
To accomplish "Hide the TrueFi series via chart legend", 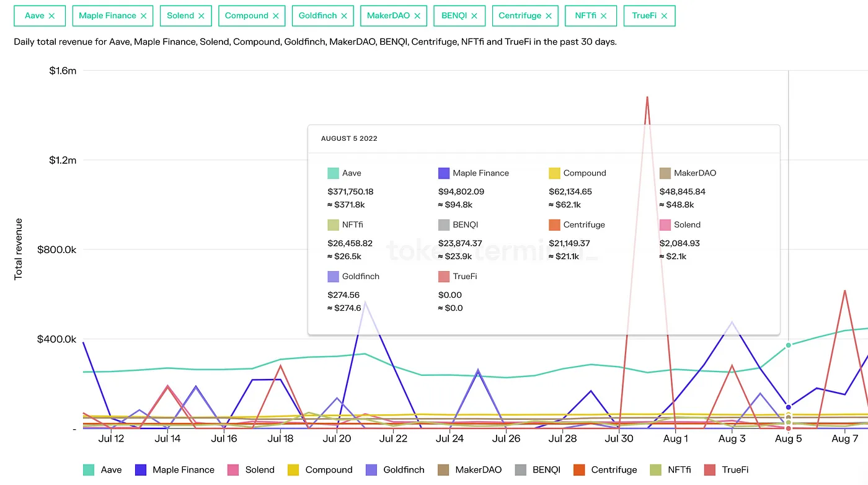I will 725,470.
